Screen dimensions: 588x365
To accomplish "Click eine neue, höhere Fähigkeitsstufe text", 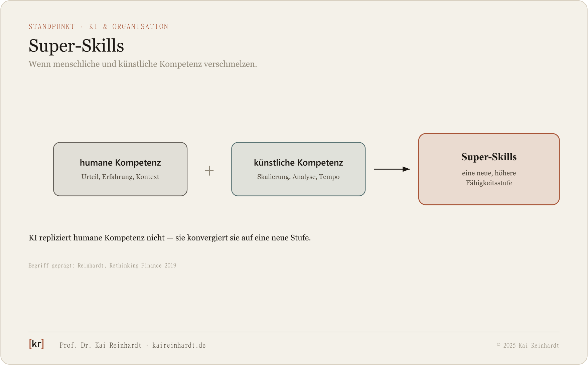I will pos(489,178).
